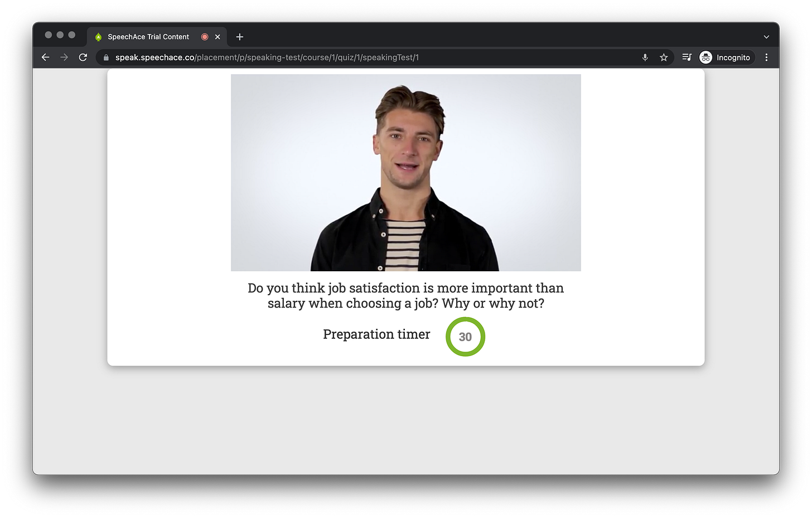The image size is (812, 518).
Task: Click the forward navigation arrow
Action: click(64, 57)
